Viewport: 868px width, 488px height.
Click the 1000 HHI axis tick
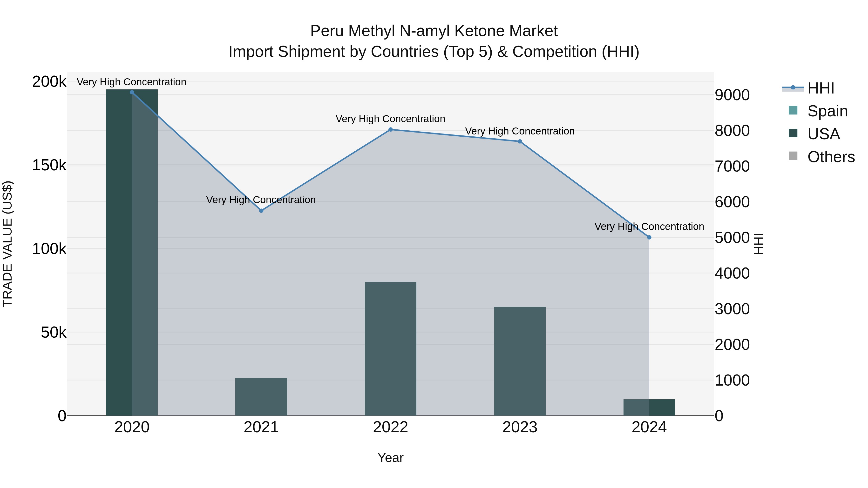pos(732,380)
